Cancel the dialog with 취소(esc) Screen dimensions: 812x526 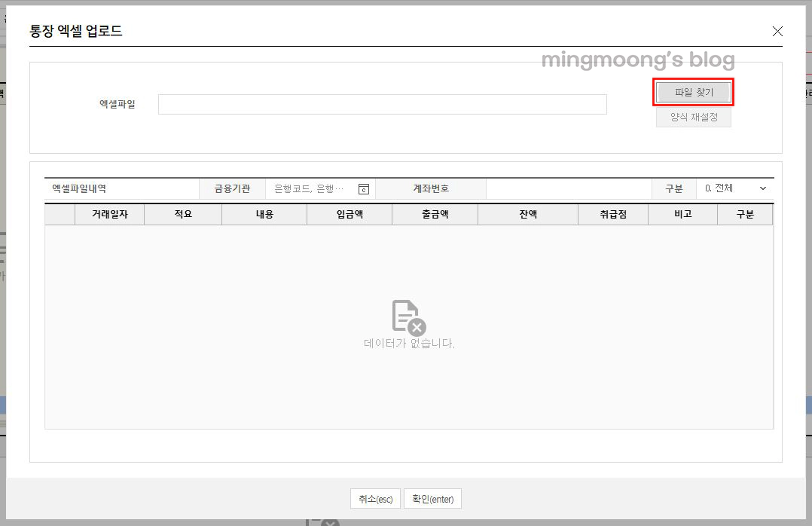tap(375, 498)
